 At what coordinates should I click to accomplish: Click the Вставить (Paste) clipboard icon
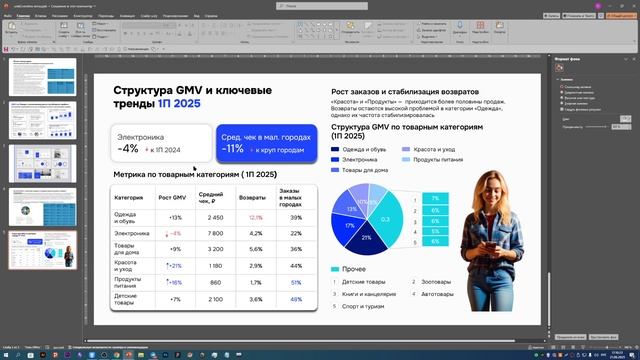pyautogui.click(x=11, y=27)
